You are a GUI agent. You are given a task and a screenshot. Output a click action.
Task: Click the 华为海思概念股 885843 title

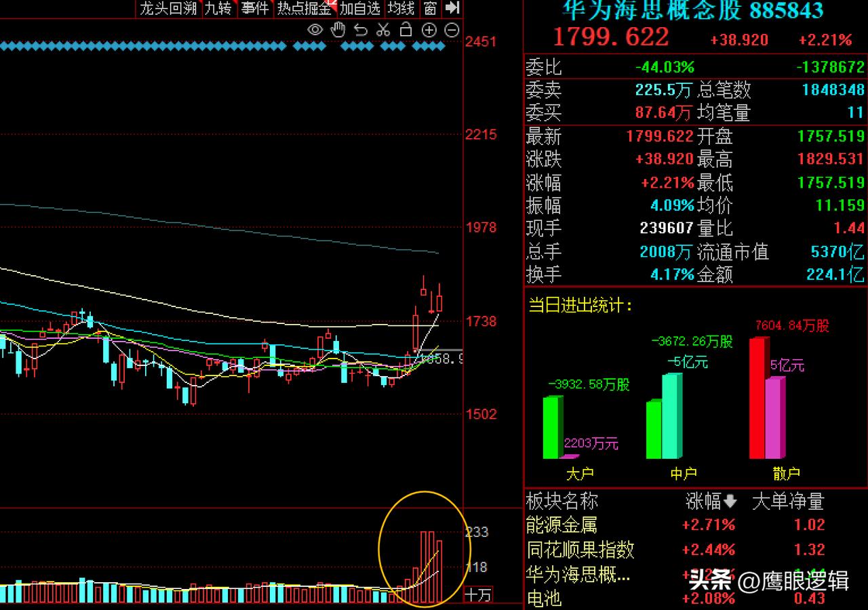(693, 9)
